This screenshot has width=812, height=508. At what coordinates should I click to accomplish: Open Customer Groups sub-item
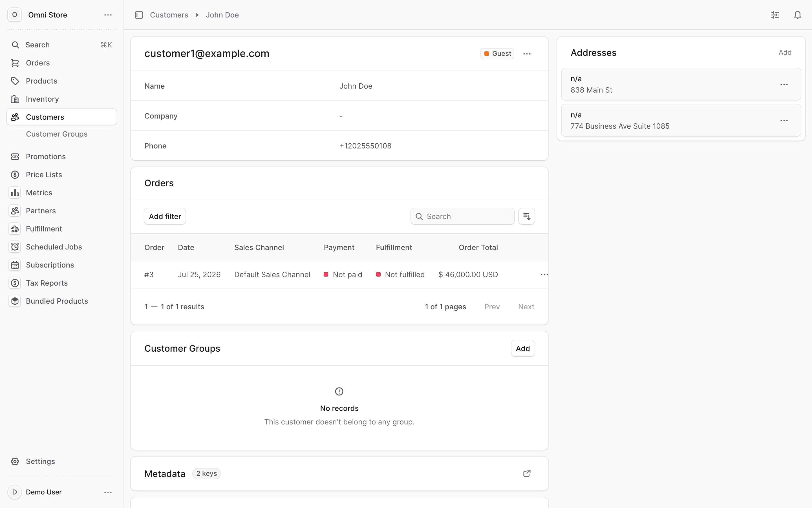coord(57,134)
